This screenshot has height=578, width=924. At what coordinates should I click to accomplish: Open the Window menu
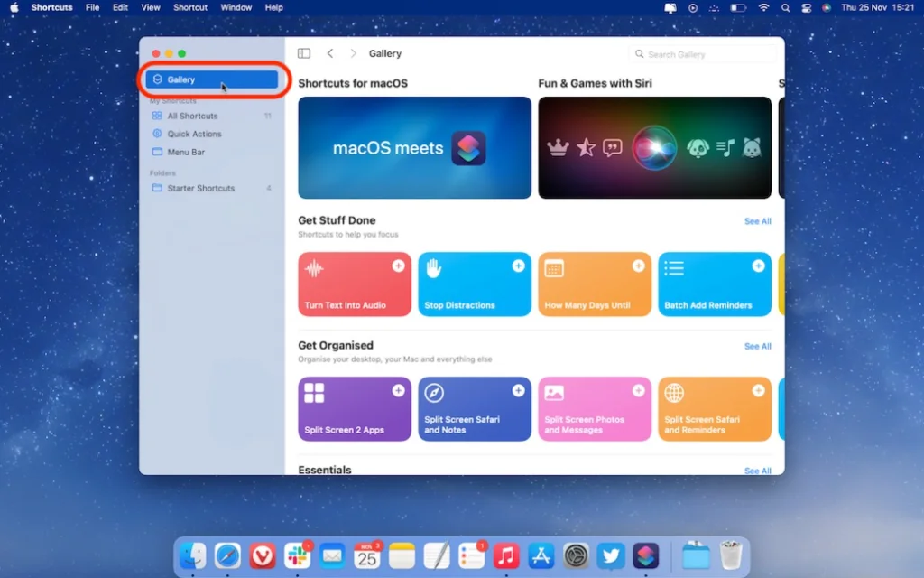pyautogui.click(x=236, y=7)
